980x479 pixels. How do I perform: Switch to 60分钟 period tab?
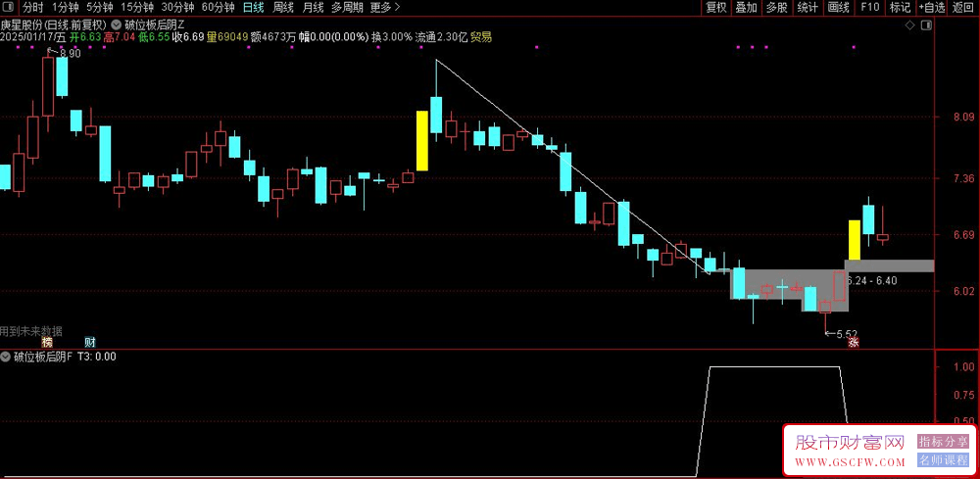pyautogui.click(x=219, y=8)
